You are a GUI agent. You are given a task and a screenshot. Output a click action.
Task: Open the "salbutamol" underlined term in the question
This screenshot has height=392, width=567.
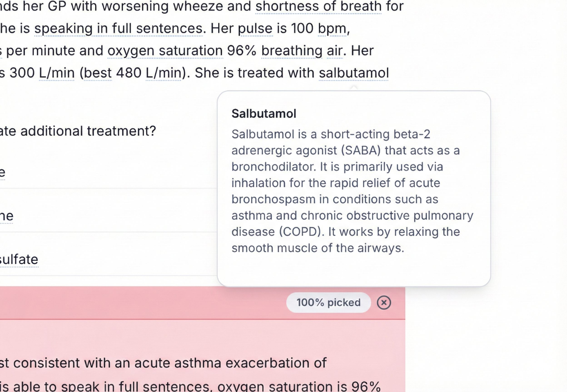353,73
